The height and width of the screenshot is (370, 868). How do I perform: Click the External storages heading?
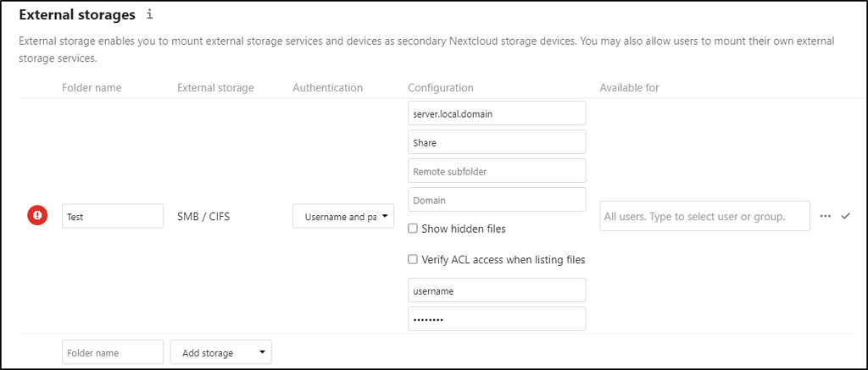[77, 15]
